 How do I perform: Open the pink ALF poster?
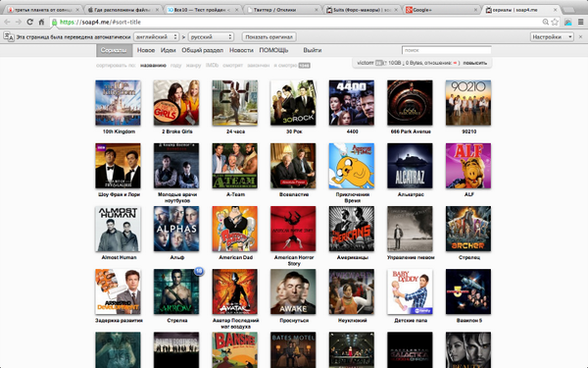coord(468,166)
